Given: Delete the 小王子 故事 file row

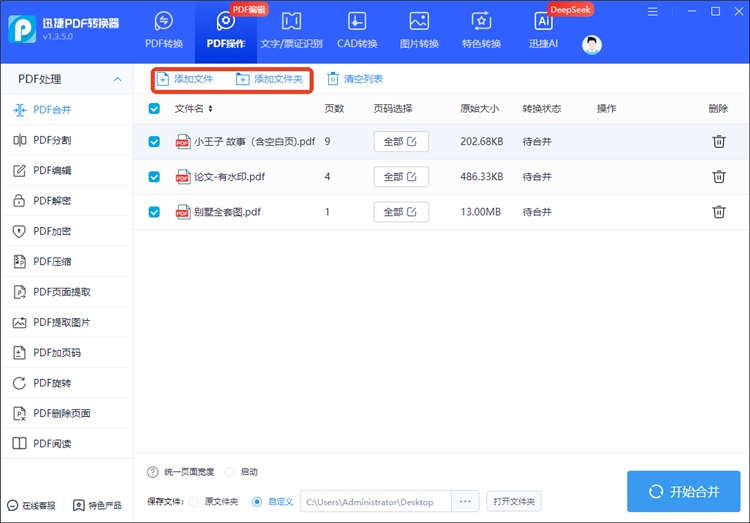Looking at the screenshot, I should [718, 142].
